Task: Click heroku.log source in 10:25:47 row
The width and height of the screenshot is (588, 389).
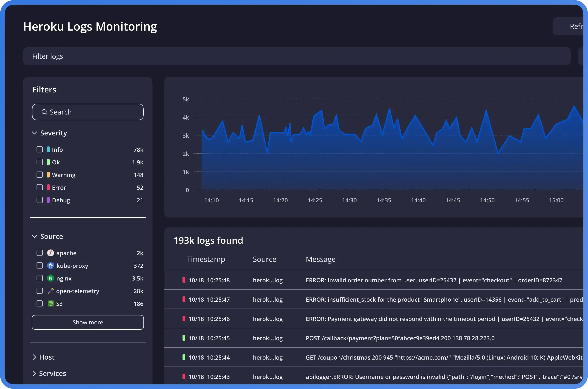Action: [x=268, y=299]
